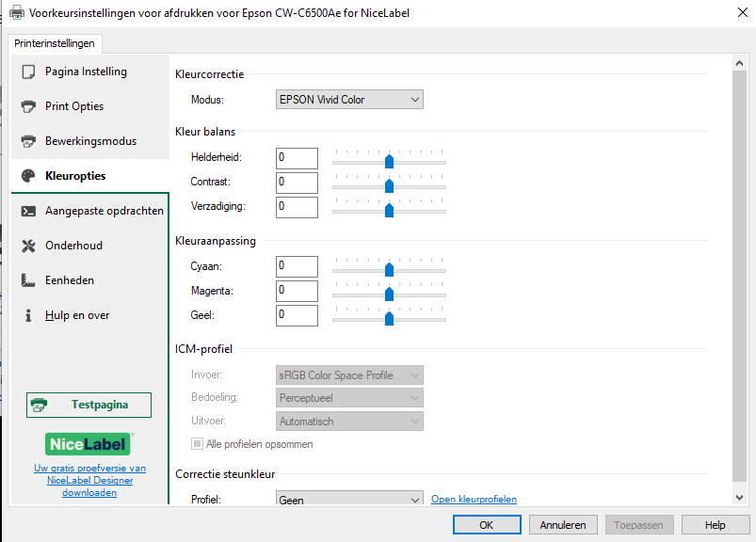Click the scrollbar down arrow

pyautogui.click(x=739, y=498)
